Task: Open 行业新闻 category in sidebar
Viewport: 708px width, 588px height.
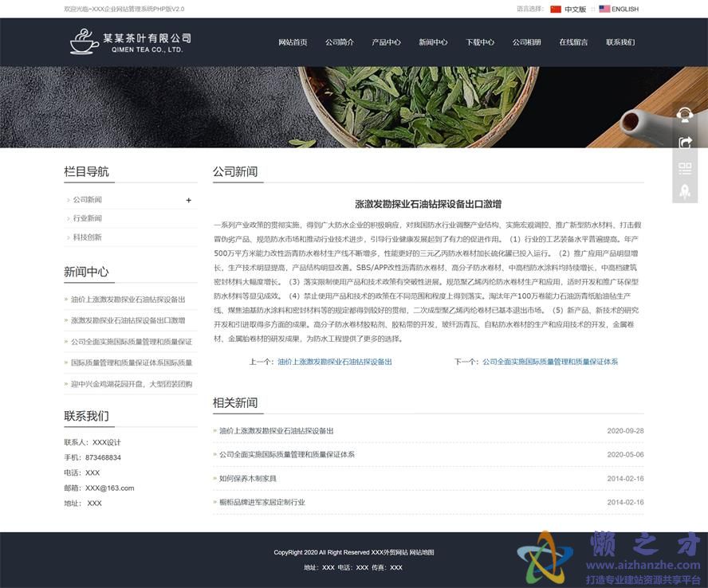Action: click(88, 218)
